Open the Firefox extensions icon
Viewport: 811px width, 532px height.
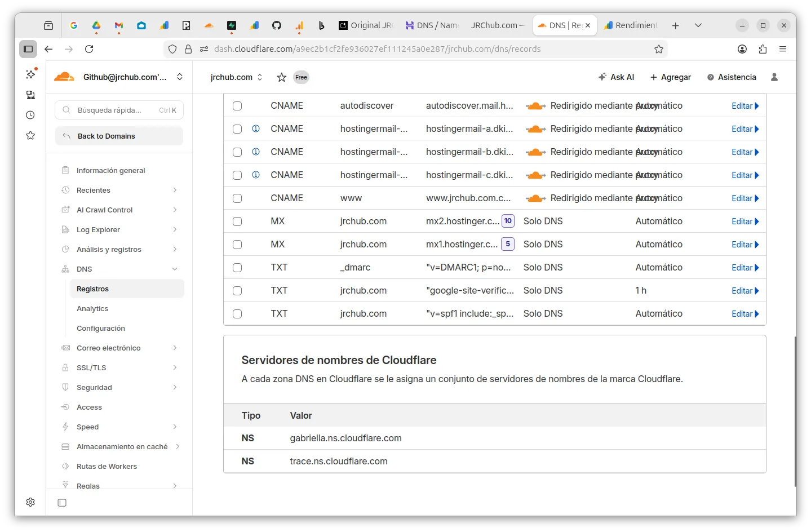[x=763, y=49]
